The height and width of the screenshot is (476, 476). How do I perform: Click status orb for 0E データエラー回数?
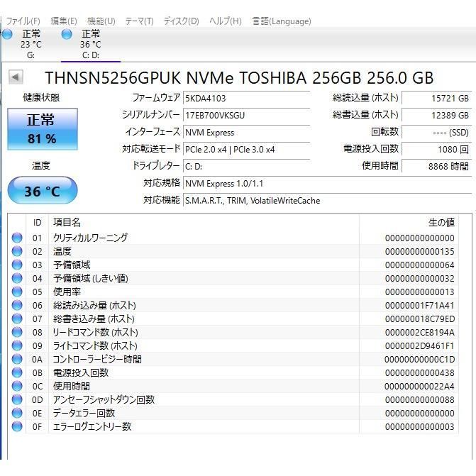click(17, 413)
